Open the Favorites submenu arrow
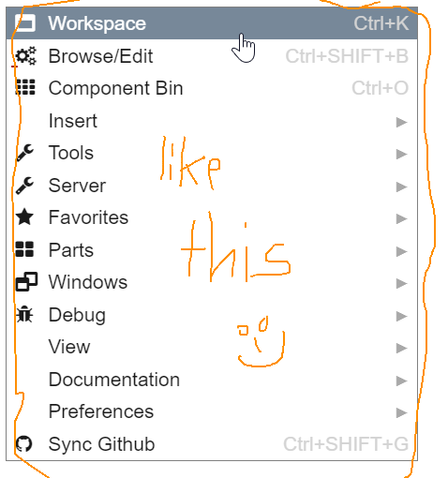Screen dimensions: 448x478 tap(401, 218)
